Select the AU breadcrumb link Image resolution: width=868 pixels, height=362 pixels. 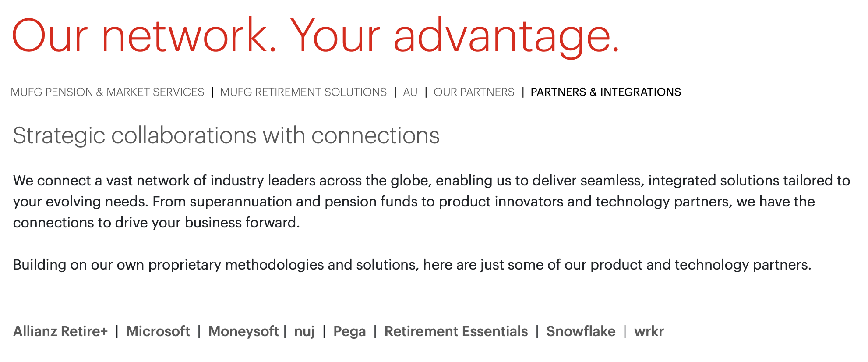[410, 92]
